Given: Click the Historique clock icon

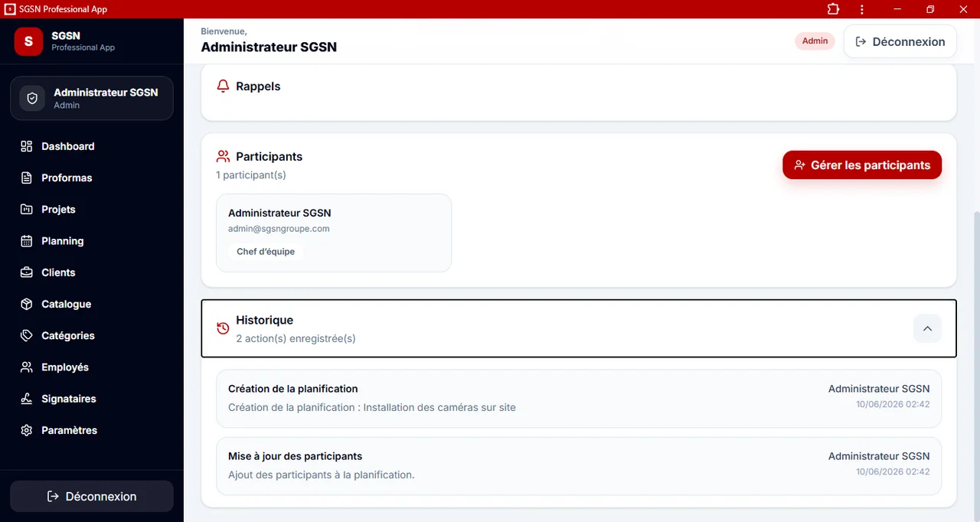Looking at the screenshot, I should click(223, 328).
